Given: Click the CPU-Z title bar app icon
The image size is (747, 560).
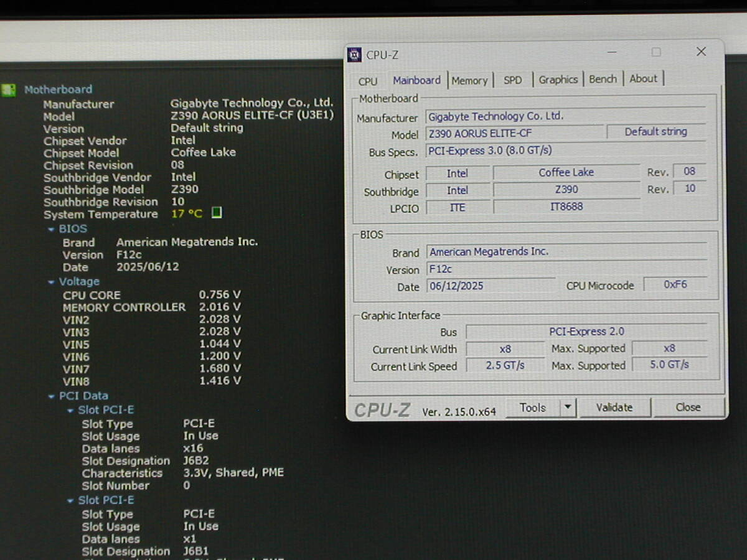Looking at the screenshot, I should [355, 55].
